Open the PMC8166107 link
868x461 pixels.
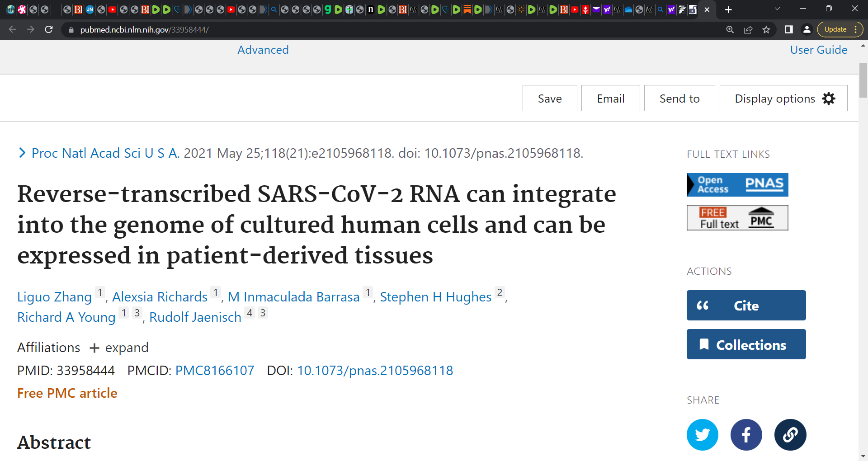pyautogui.click(x=215, y=371)
